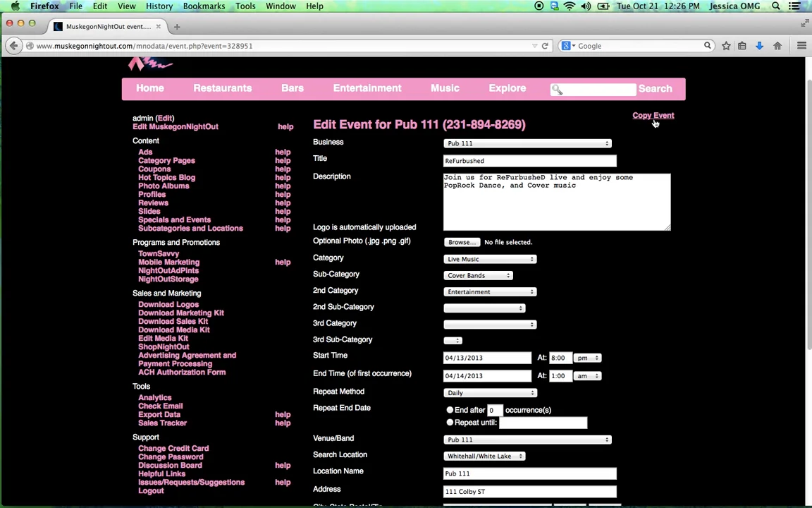Open the Search Location dropdown Whitehall/White Lake
The image size is (812, 508).
click(x=484, y=456)
